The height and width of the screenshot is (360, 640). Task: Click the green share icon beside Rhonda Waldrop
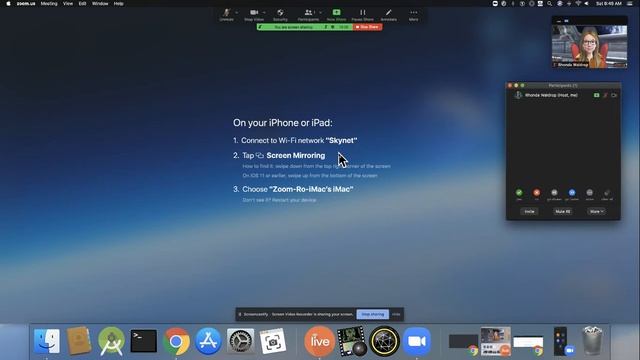(596, 95)
